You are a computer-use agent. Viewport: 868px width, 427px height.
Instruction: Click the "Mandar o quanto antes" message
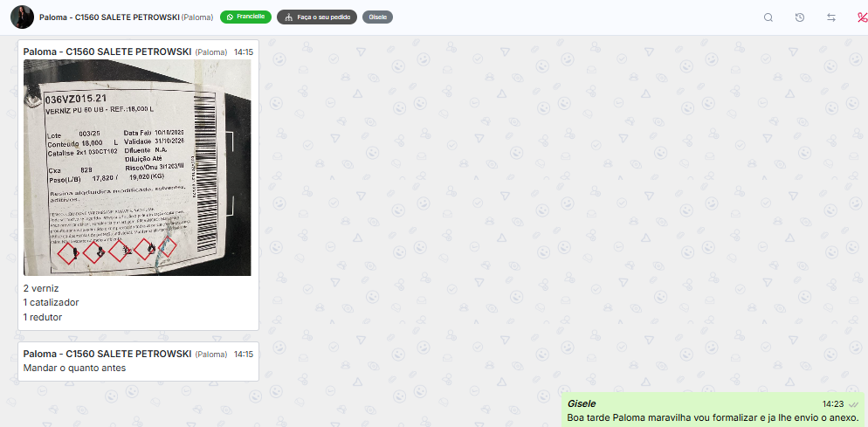[x=75, y=368]
